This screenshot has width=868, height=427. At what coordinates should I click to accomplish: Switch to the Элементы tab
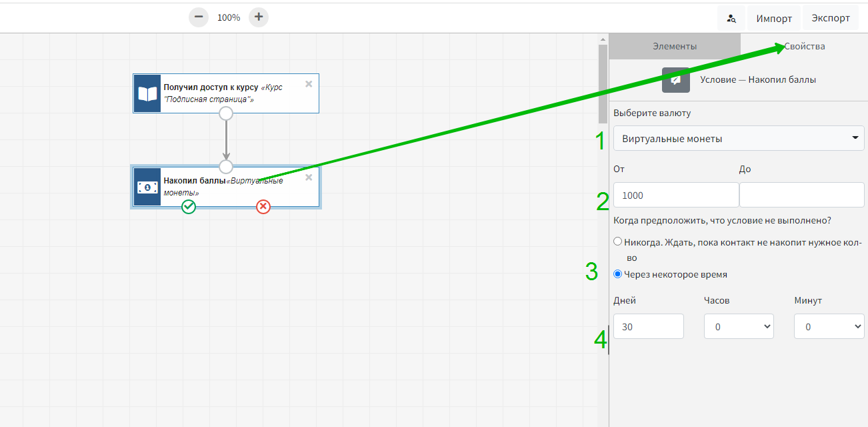(675, 47)
